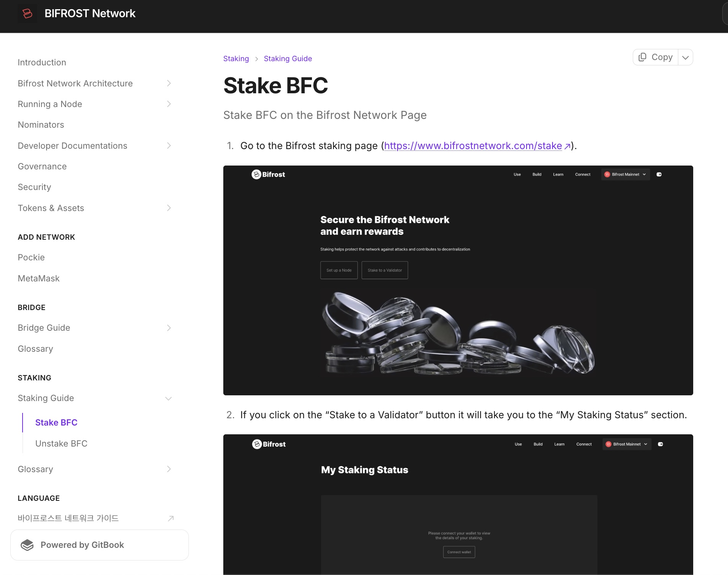Open the Bridge section Glossary page
This screenshot has width=728, height=575.
pos(36,349)
